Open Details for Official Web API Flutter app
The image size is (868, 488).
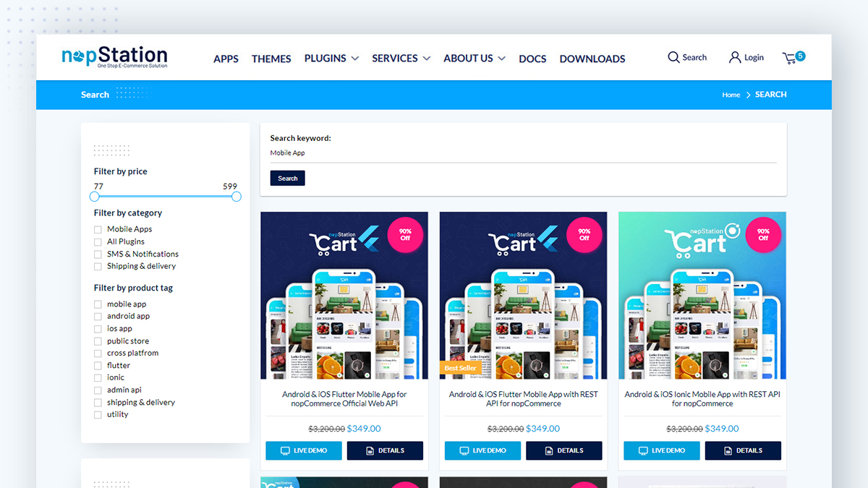pos(385,450)
